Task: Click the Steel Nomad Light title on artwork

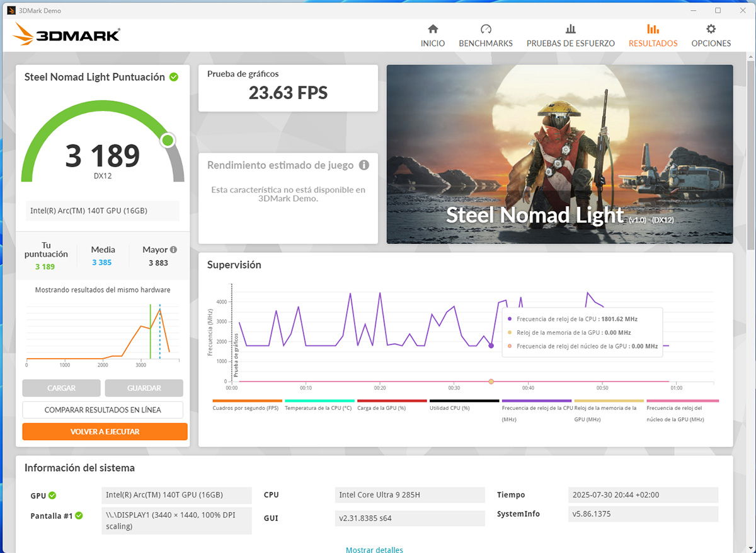Action: pyautogui.click(x=535, y=215)
